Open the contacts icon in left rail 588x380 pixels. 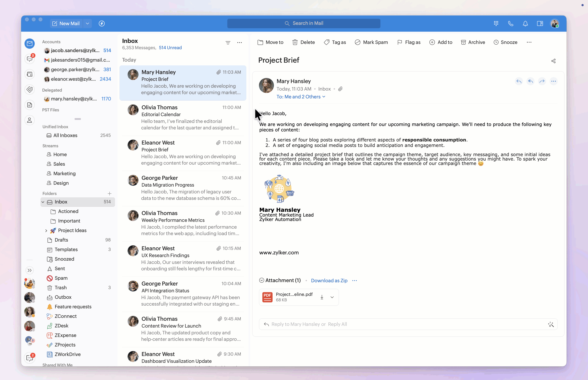pyautogui.click(x=30, y=120)
